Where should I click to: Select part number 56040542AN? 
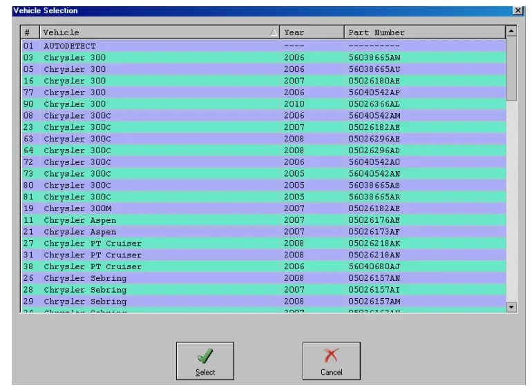click(374, 173)
